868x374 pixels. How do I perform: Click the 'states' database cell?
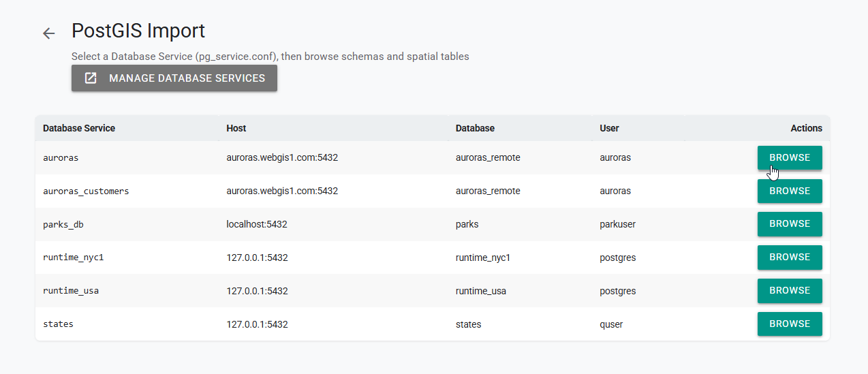[469, 324]
